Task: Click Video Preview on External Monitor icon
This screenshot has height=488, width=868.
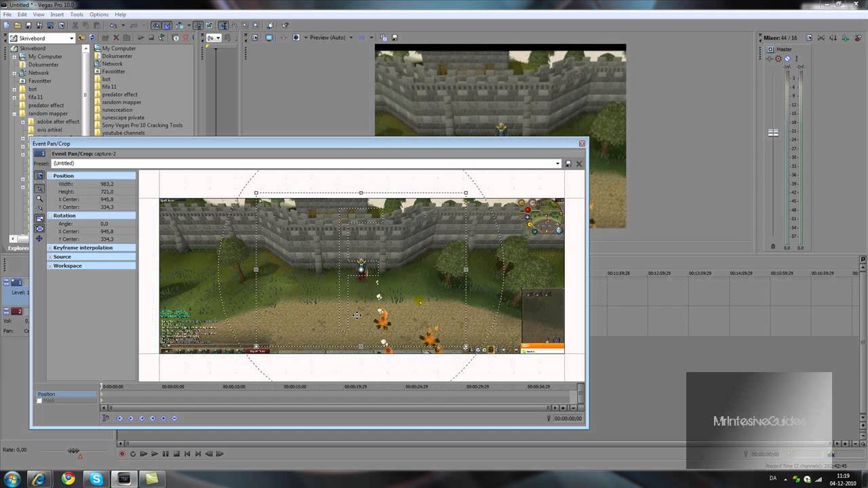Action: coord(269,38)
